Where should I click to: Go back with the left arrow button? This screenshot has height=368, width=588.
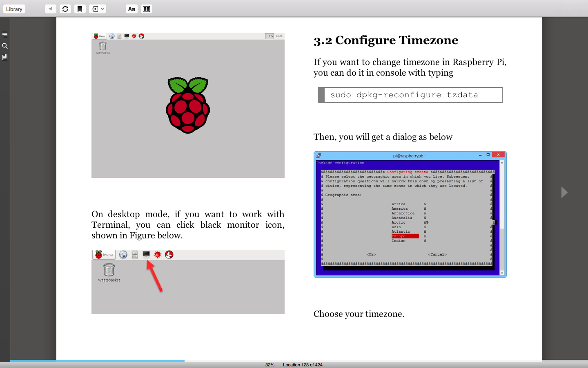point(51,9)
